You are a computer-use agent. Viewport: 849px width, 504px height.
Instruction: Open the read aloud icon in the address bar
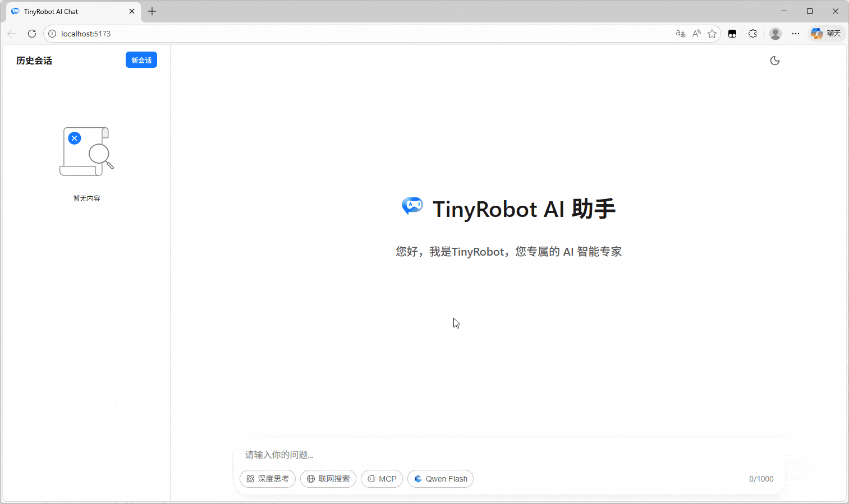click(x=696, y=34)
